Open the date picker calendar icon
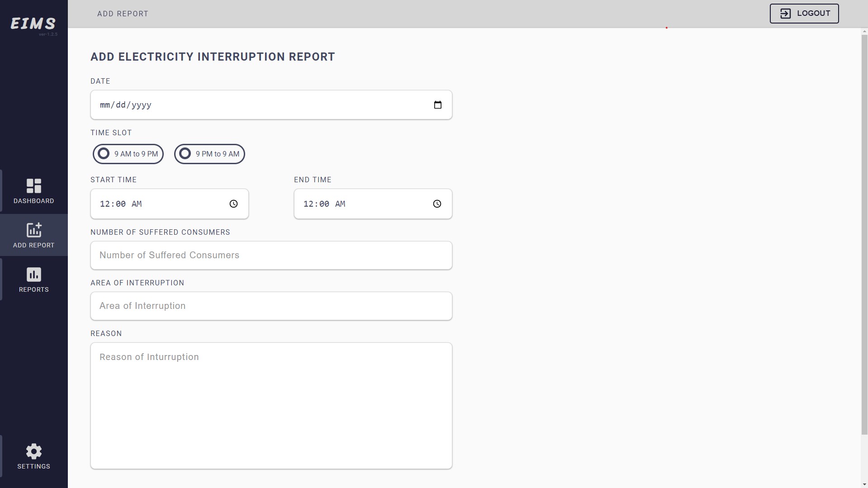Screen dimensions: 868x488 tap(437, 105)
